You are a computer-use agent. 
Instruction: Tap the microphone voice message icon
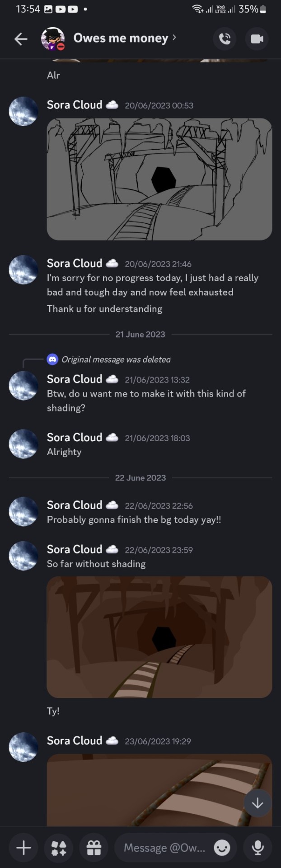258,848
